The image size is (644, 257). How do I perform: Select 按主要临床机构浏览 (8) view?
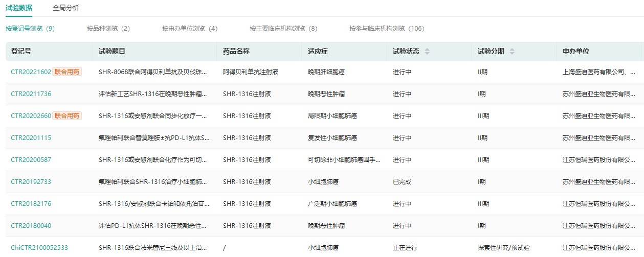(x=283, y=29)
